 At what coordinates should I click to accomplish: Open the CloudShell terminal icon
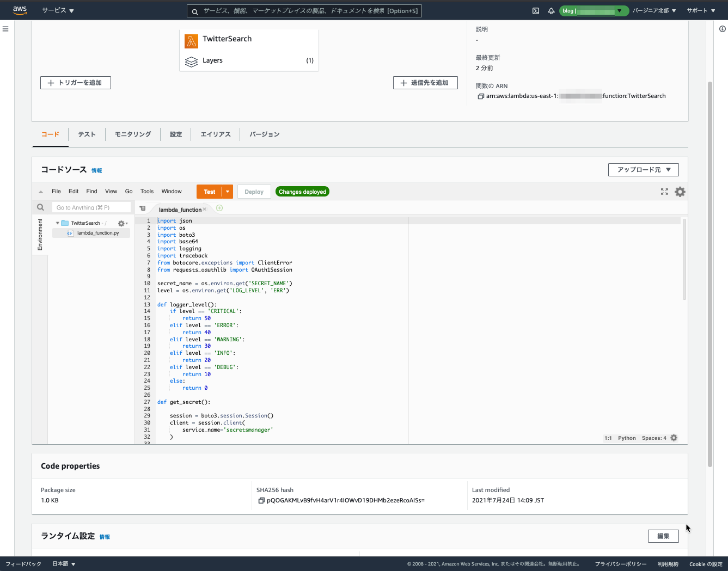(536, 11)
